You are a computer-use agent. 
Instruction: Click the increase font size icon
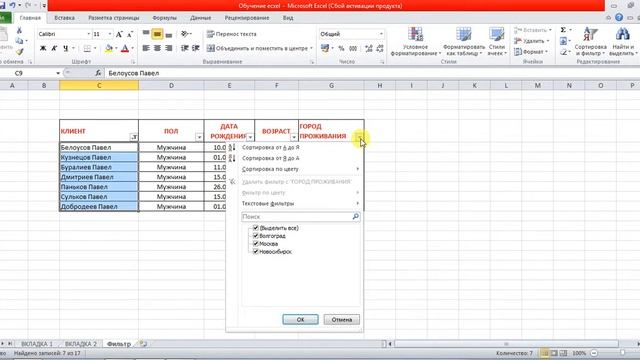tap(119, 34)
